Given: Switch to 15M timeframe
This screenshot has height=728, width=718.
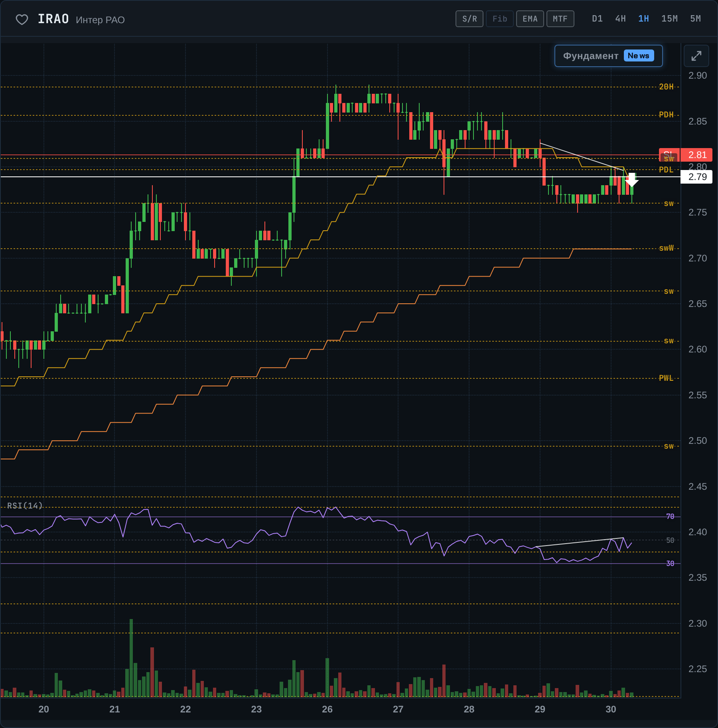Looking at the screenshot, I should point(669,19).
